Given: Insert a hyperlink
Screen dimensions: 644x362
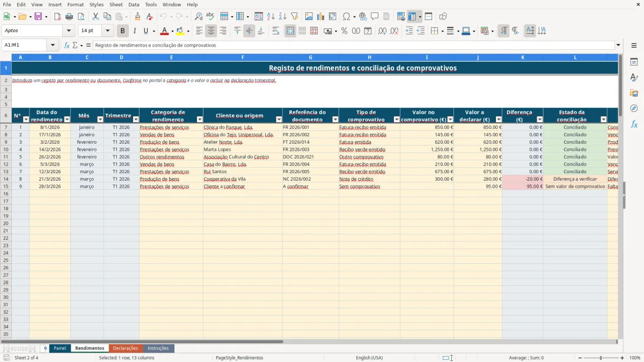Looking at the screenshot, I should (363, 17).
